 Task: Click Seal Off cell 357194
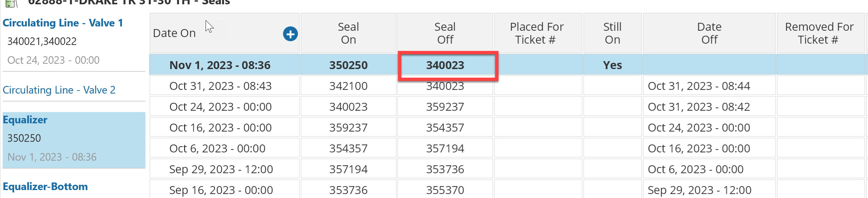point(445,148)
